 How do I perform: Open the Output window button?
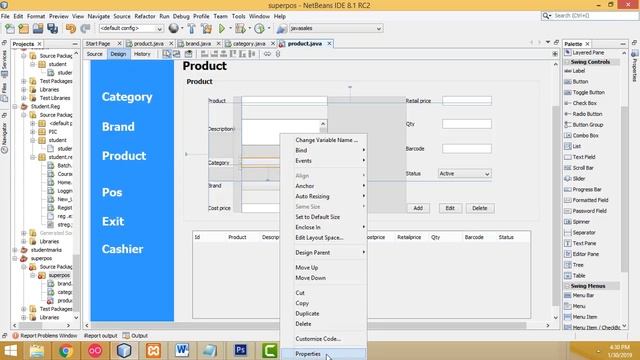136,336
